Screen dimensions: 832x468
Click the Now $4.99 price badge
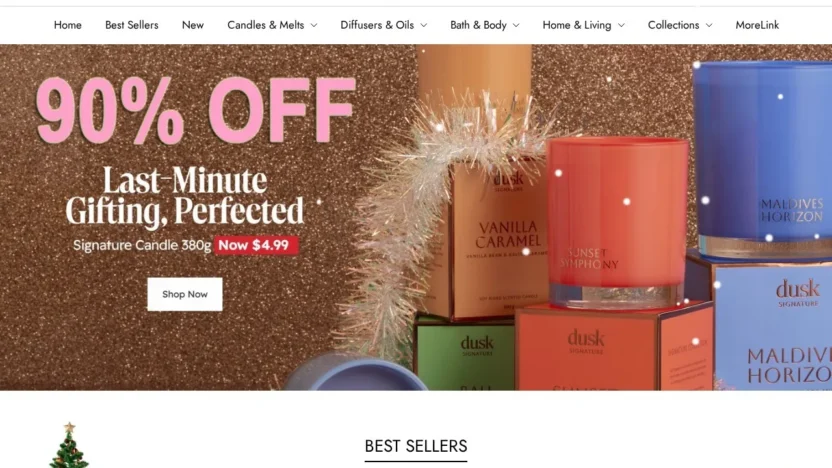pyautogui.click(x=256, y=245)
